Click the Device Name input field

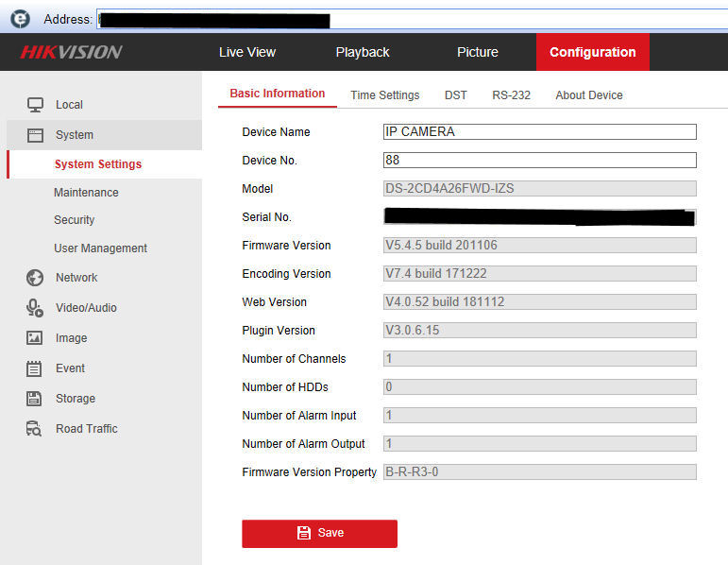coord(539,132)
